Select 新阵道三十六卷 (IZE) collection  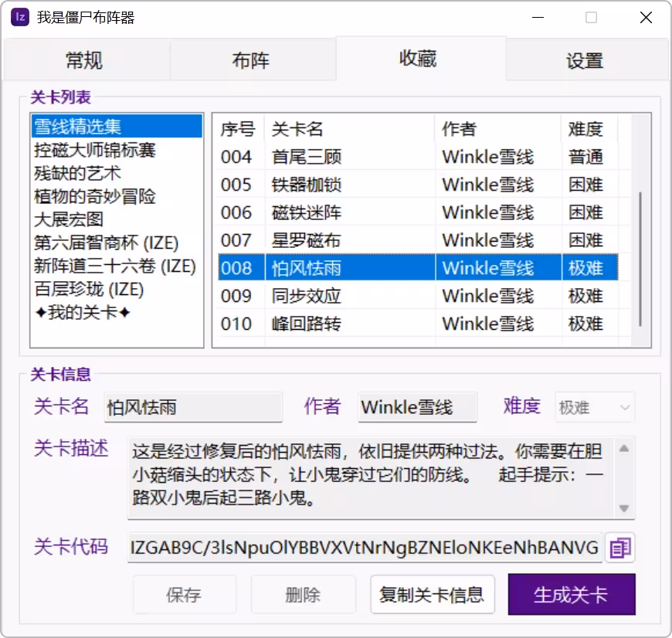point(117,266)
